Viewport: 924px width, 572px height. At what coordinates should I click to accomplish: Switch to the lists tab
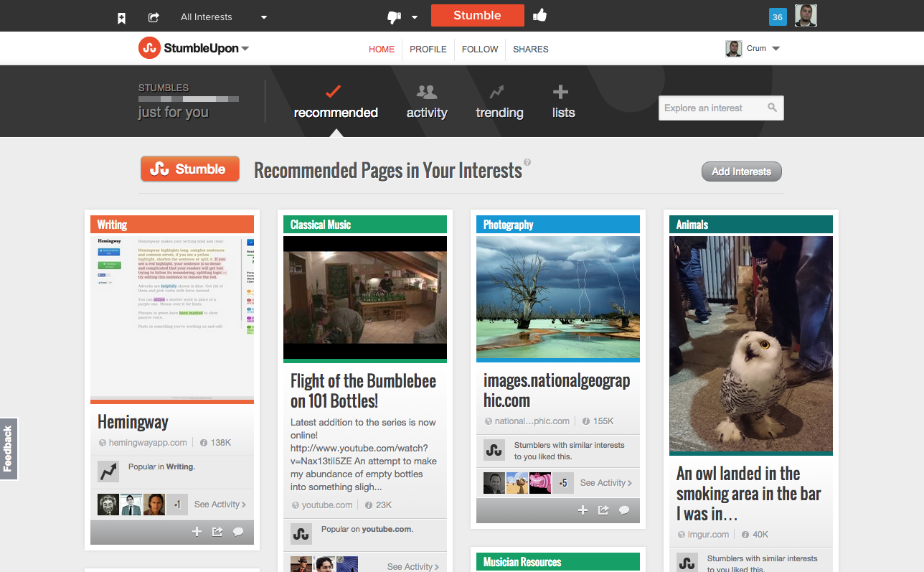pos(563,102)
